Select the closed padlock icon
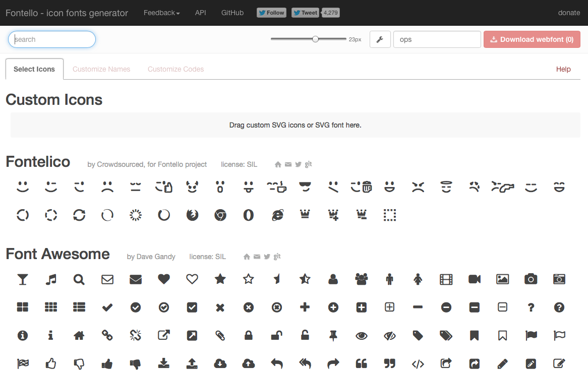This screenshot has height=370, width=588. pyautogui.click(x=248, y=335)
